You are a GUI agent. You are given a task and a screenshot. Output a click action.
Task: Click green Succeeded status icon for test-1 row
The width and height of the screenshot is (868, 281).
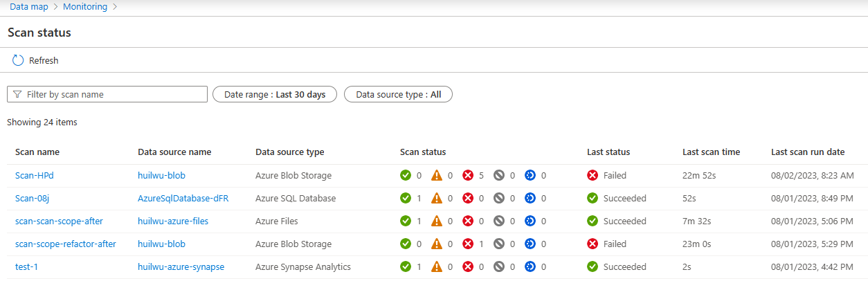(x=593, y=267)
